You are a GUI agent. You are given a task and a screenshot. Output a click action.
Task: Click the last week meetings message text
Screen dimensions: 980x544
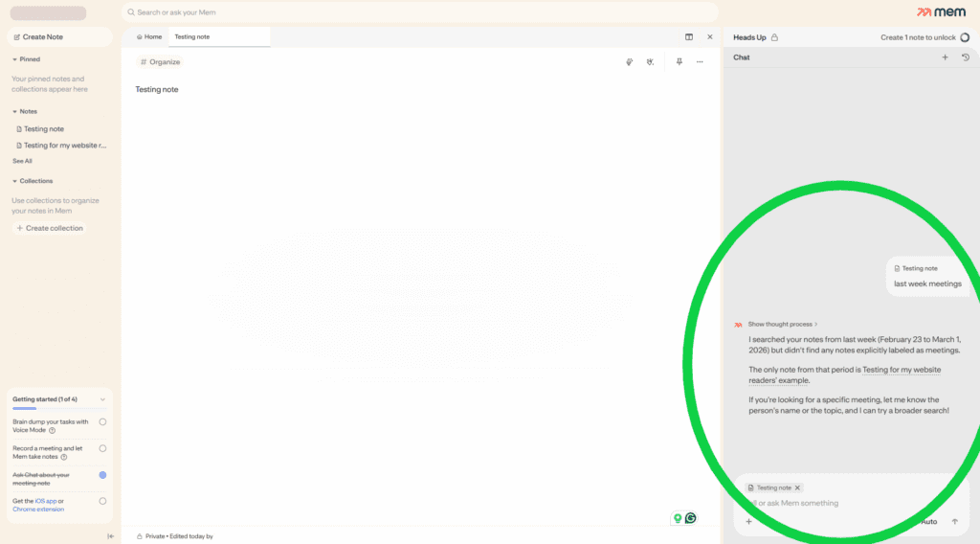pos(927,283)
